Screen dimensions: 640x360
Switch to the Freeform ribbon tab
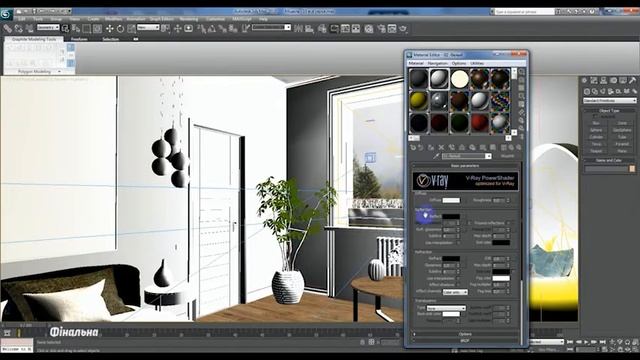pyautogui.click(x=79, y=39)
